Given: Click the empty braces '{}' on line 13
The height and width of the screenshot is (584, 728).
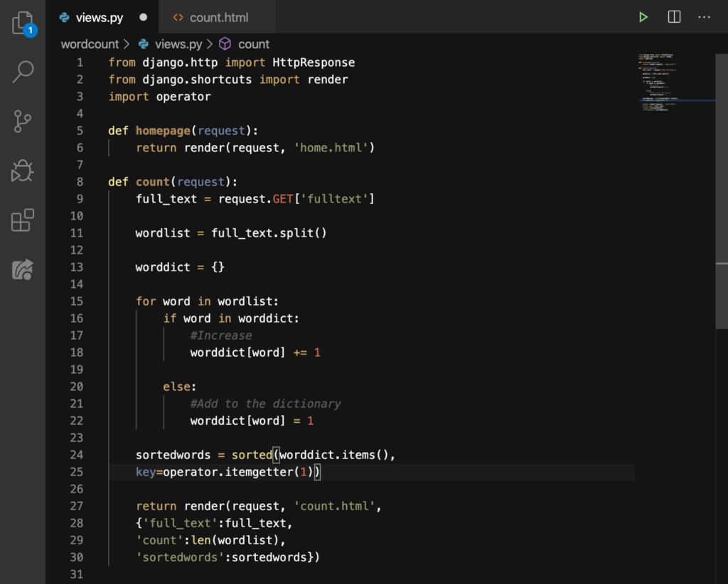Looking at the screenshot, I should pyautogui.click(x=218, y=267).
